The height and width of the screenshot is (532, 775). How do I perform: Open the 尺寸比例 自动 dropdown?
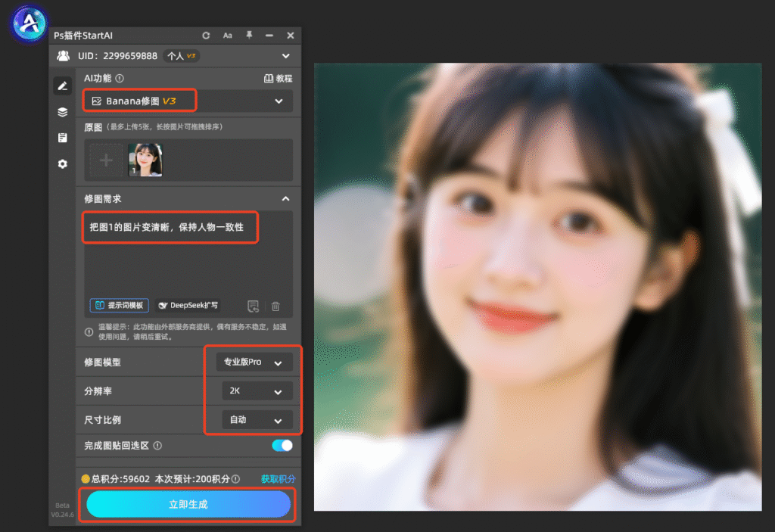tap(257, 420)
